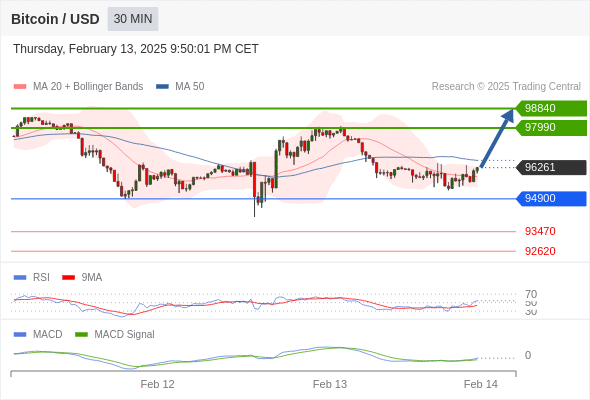Click the Bitcoin / USD title
Image resolution: width=590 pixels, height=400 pixels.
pos(55,19)
